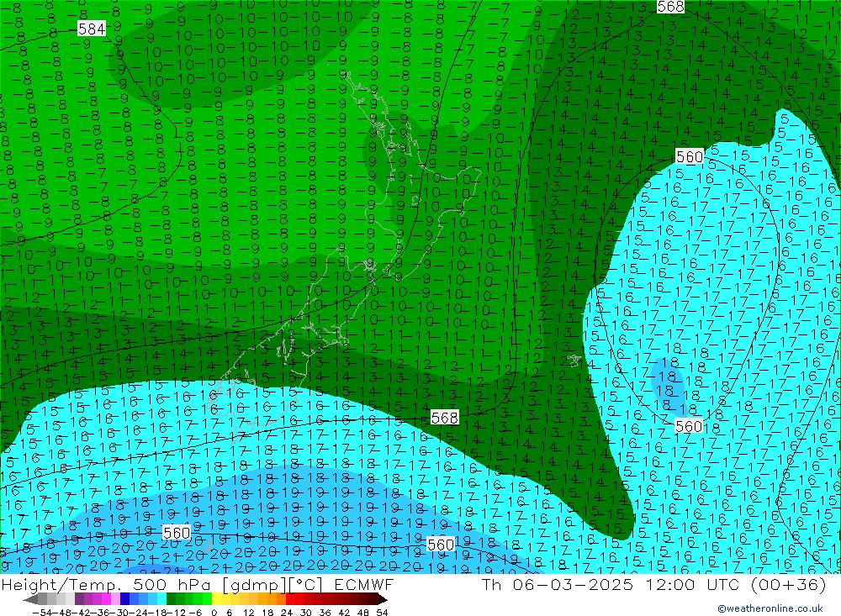The height and width of the screenshot is (616, 841).
Task: Click the cyan legend swatch above -18
Action: point(162,599)
